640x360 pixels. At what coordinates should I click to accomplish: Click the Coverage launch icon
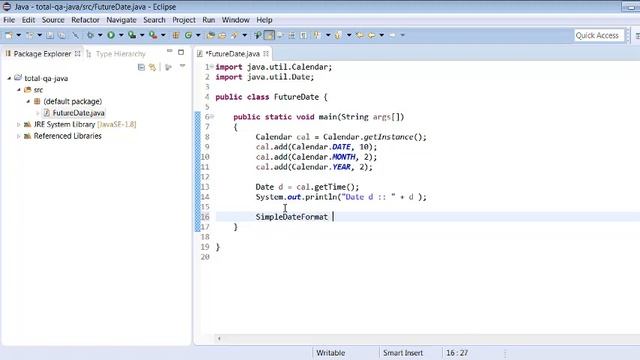(132, 36)
